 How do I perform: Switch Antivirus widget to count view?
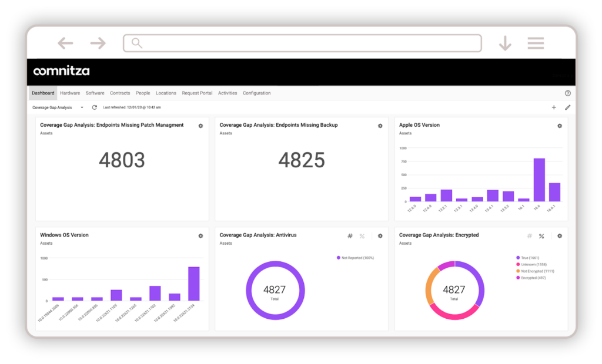[350, 236]
